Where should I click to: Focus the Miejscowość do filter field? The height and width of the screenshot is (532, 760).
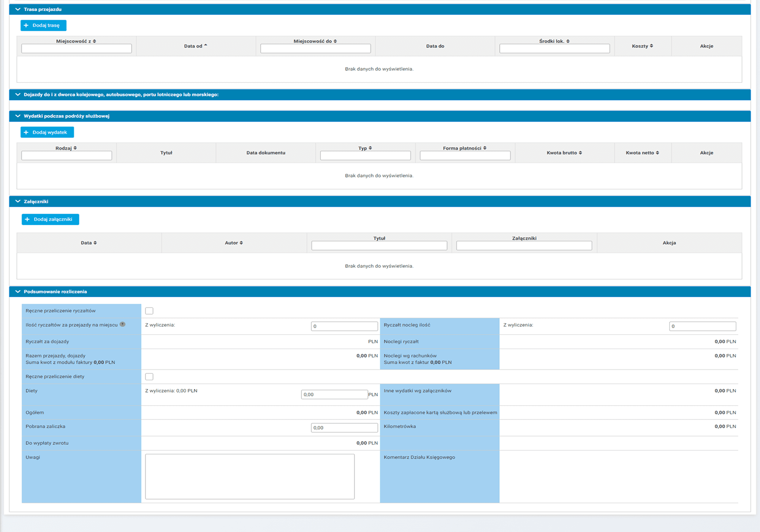pos(315,48)
